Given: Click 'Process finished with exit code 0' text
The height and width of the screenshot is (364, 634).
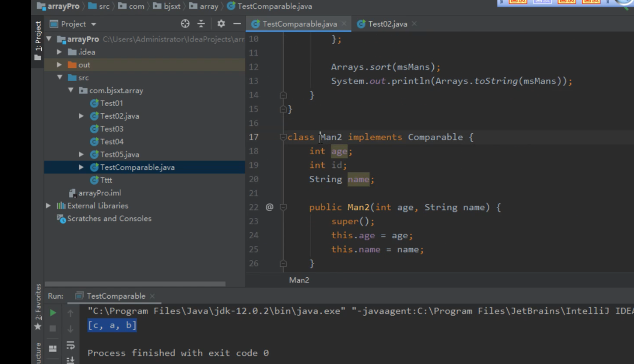Looking at the screenshot, I should pyautogui.click(x=178, y=353).
